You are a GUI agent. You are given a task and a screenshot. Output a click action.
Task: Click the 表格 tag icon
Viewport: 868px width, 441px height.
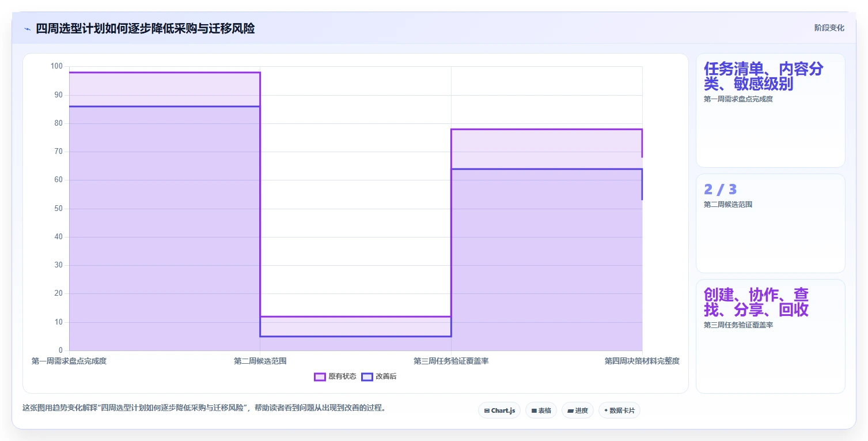(x=534, y=411)
